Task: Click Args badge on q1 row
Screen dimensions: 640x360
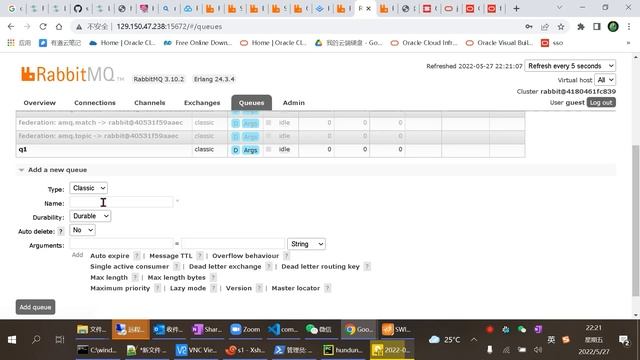Action: coord(250,150)
